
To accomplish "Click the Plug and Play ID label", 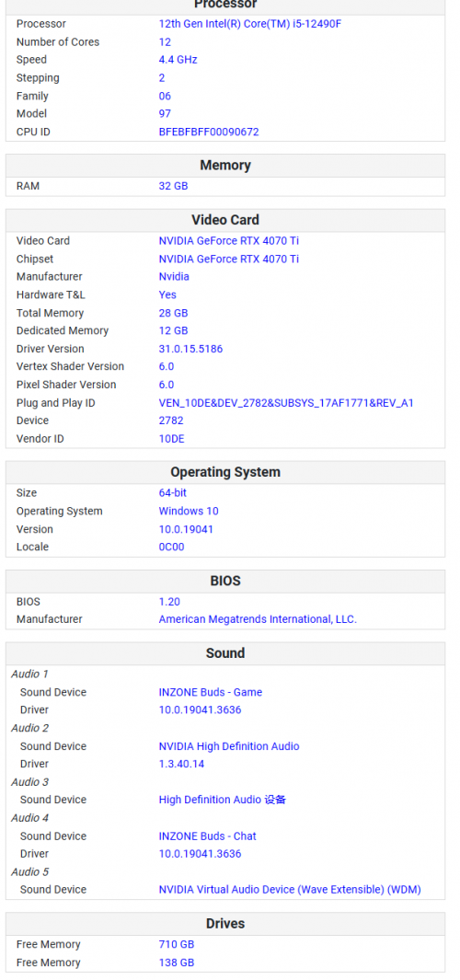I will [55, 403].
